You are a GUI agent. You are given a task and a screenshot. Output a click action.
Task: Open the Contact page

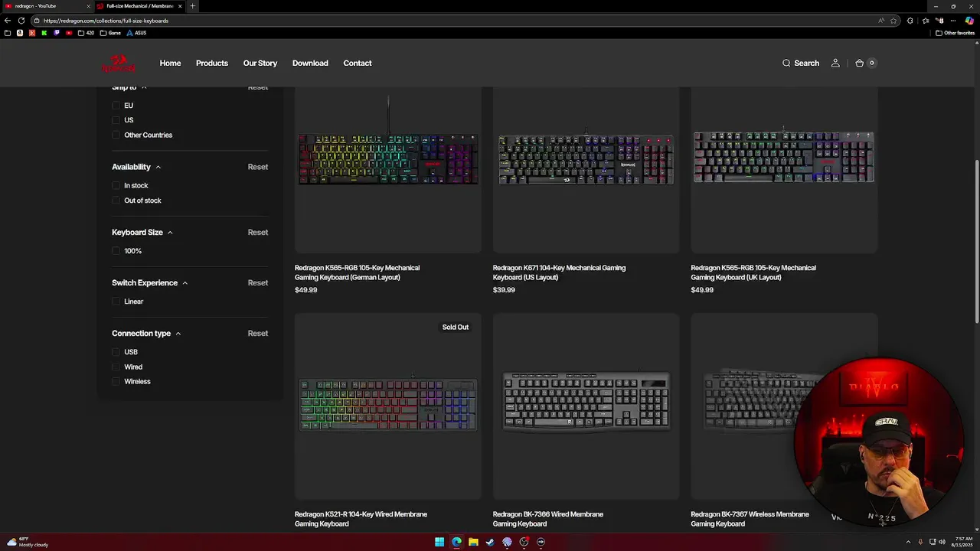[x=358, y=64]
